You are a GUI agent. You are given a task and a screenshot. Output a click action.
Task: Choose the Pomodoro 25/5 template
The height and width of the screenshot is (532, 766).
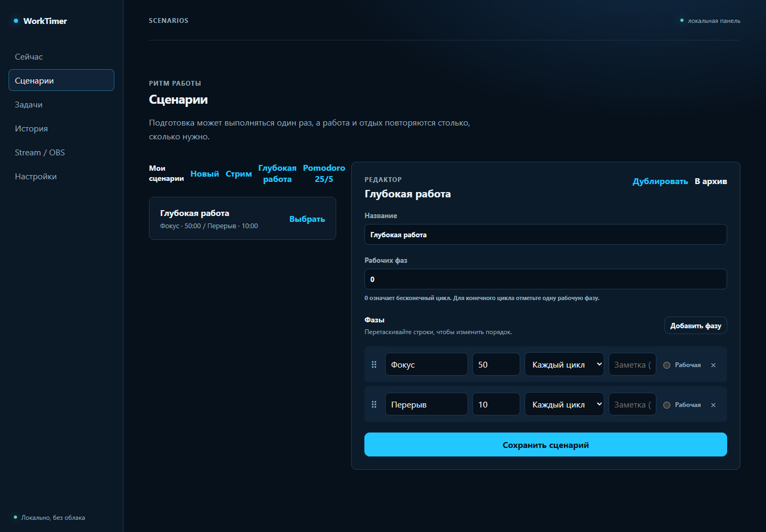click(324, 173)
